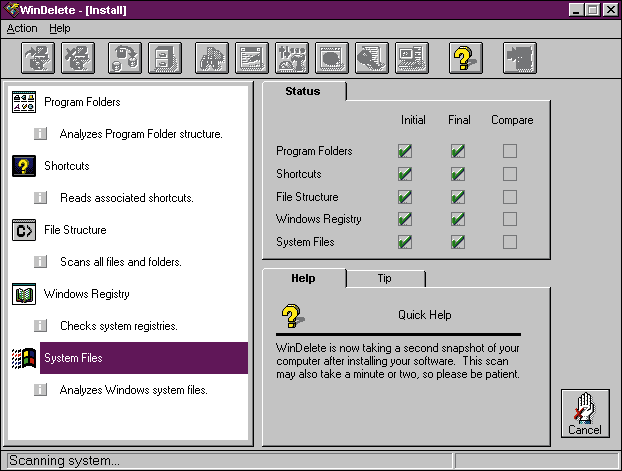
Task: Select the Help tab in lower panel
Action: point(304,278)
